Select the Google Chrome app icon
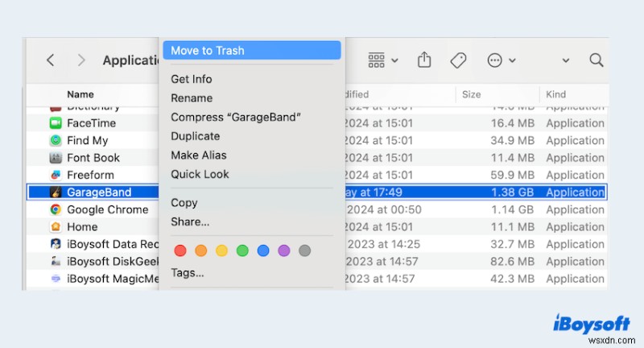Image resolution: width=644 pixels, height=348 pixels. tap(56, 209)
